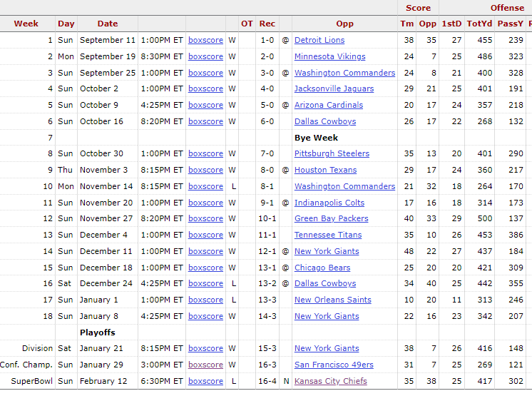532x396 pixels.
Task: Open boxscore for February 12 SuperBowl
Action: tap(205, 381)
